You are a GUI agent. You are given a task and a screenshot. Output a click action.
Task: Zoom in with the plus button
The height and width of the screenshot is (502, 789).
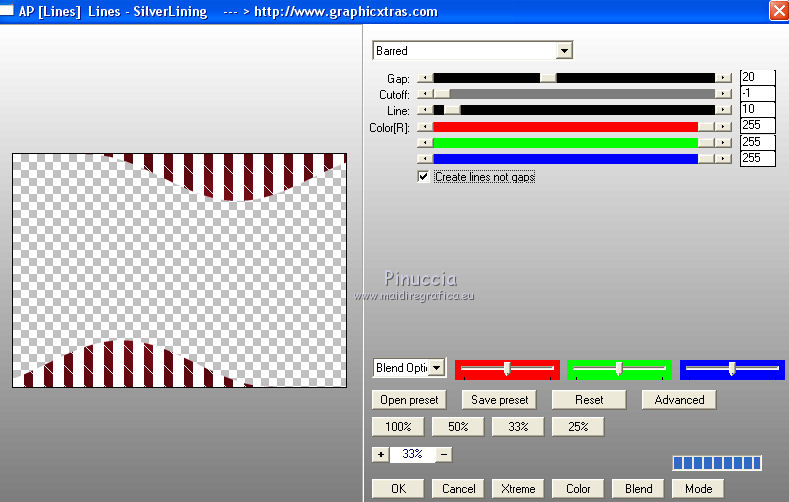[380, 454]
